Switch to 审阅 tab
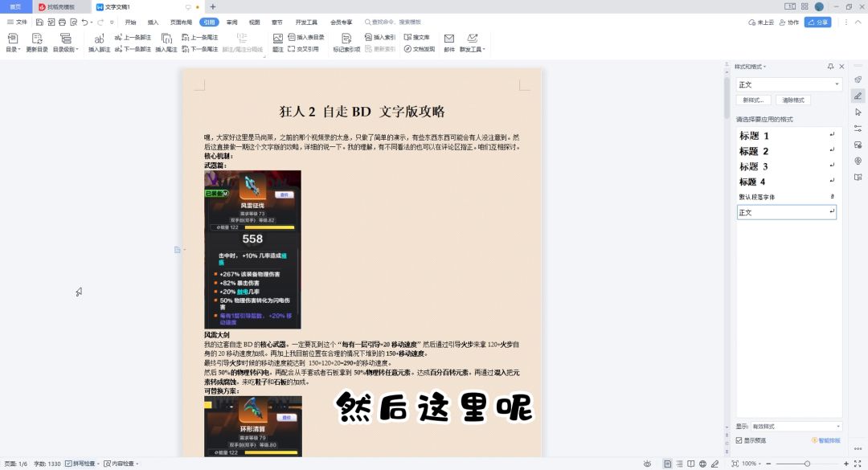The height and width of the screenshot is (470, 868). (232, 22)
